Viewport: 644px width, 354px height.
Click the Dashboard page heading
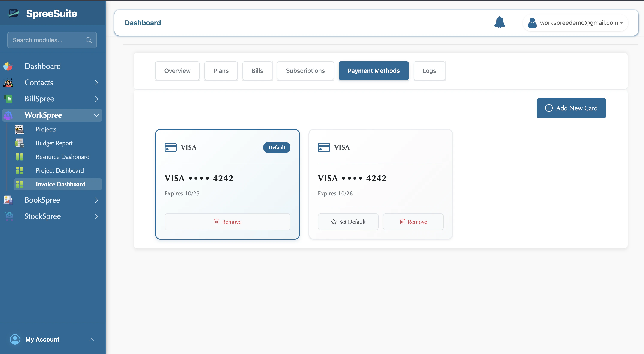(x=143, y=23)
